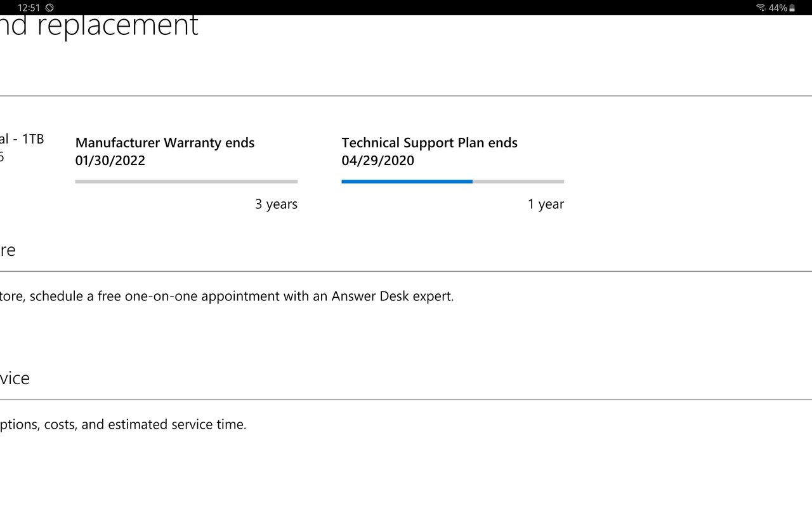This screenshot has width=812, height=508.
Task: Click the 04/29/2020 support plan end date
Action: (378, 161)
